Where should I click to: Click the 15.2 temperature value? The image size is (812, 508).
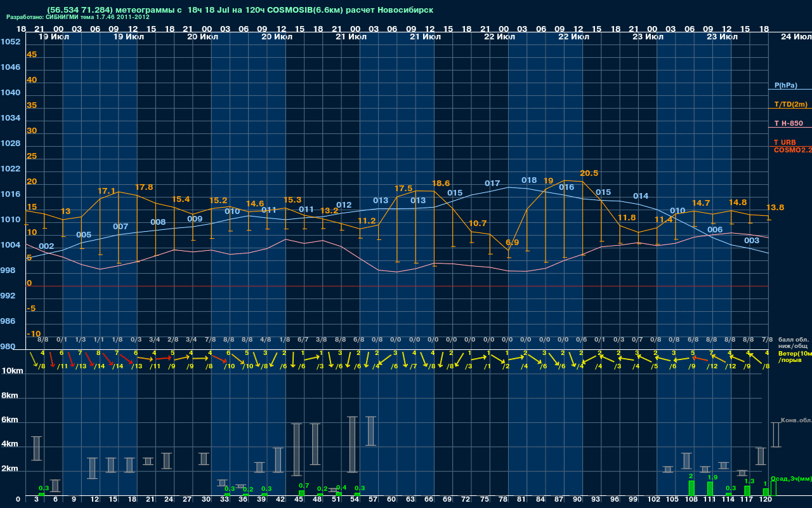218,200
